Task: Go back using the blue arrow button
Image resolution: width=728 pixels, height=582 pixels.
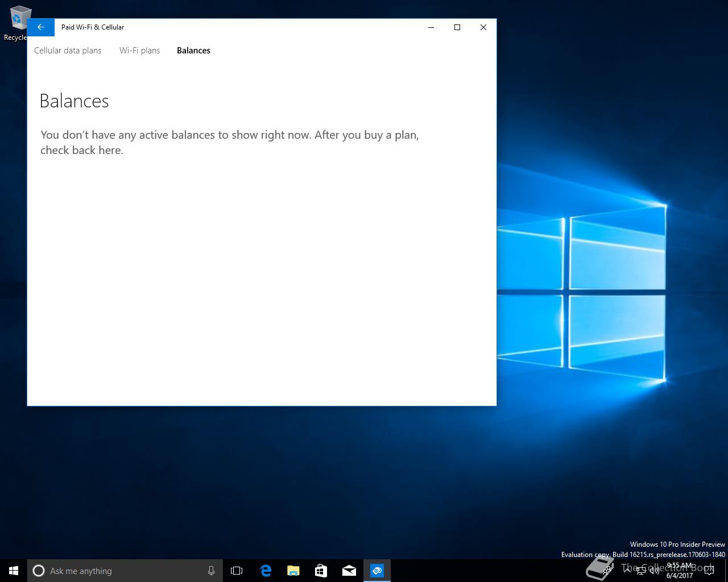Action: tap(40, 27)
